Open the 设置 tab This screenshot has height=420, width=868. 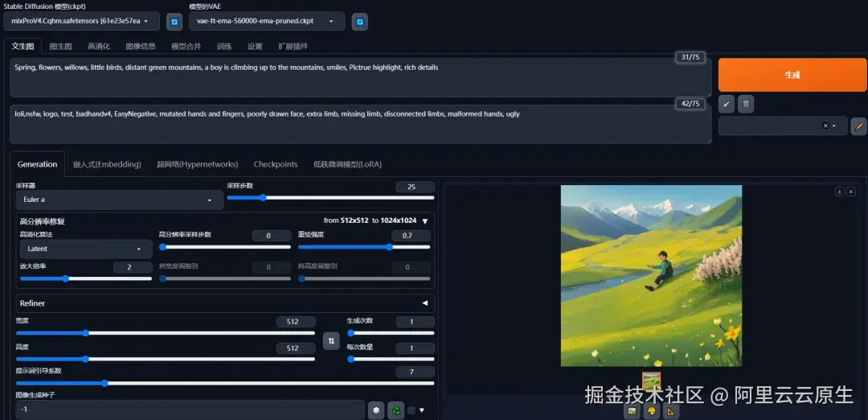click(x=255, y=47)
